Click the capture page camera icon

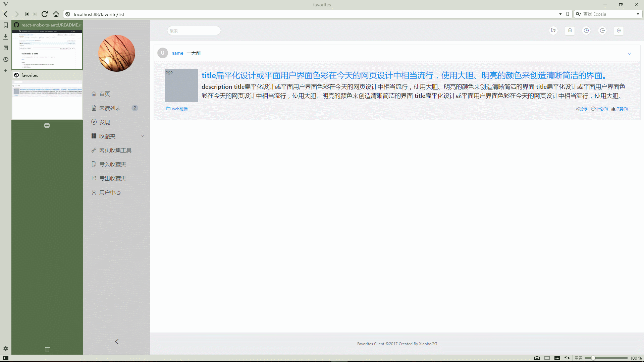(x=537, y=358)
